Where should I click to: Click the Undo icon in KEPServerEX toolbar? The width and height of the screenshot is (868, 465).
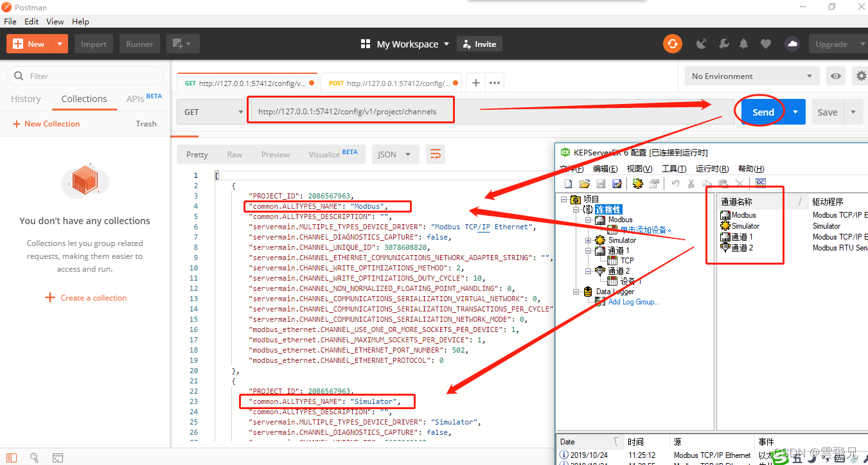[675, 184]
